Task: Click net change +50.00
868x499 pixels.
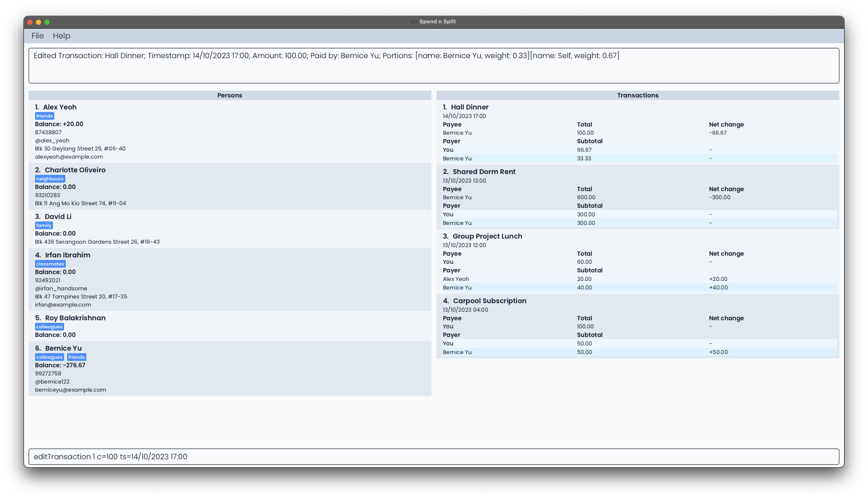Action: tap(718, 352)
